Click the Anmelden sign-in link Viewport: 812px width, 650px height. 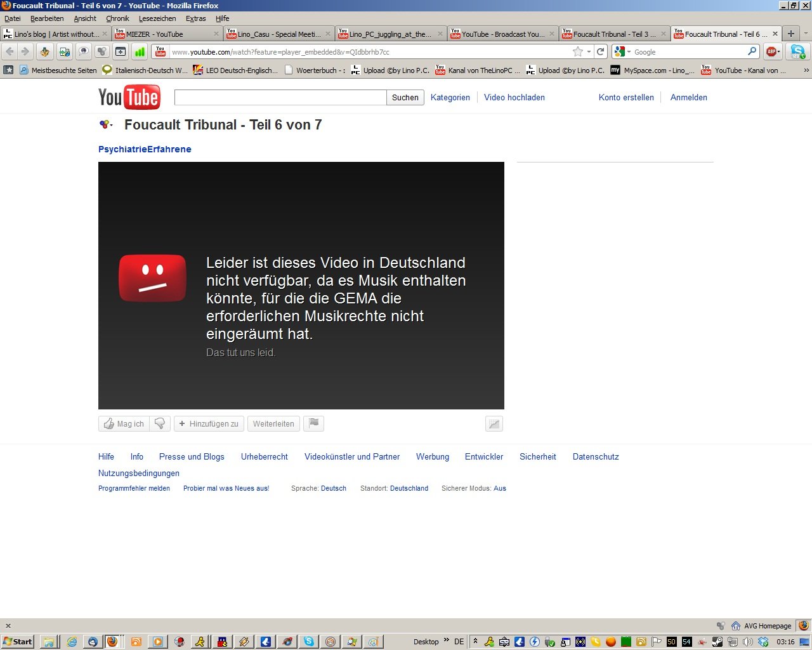coord(689,97)
